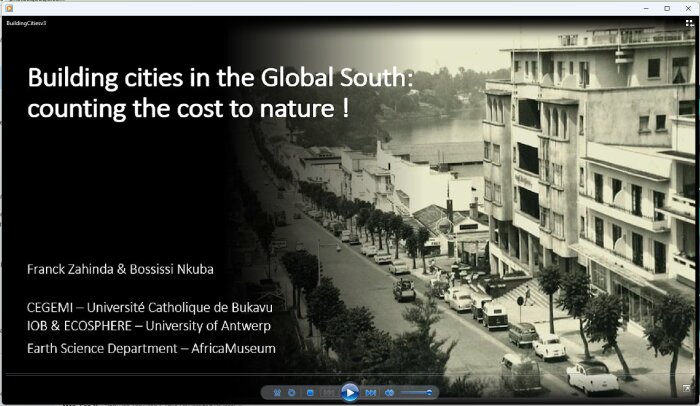This screenshot has width=700, height=406.
Task: Switch to Library view icon
Action: 689,22
